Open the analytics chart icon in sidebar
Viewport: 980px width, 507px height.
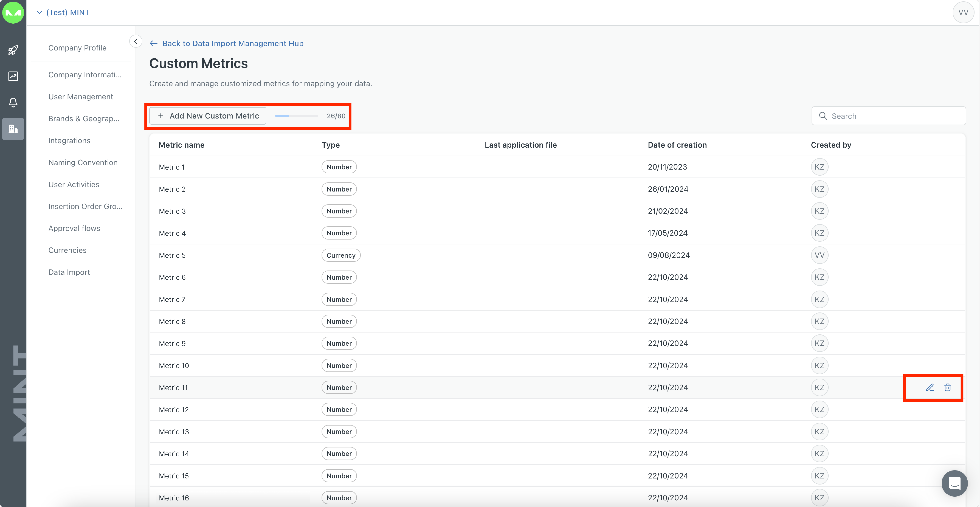tap(13, 76)
